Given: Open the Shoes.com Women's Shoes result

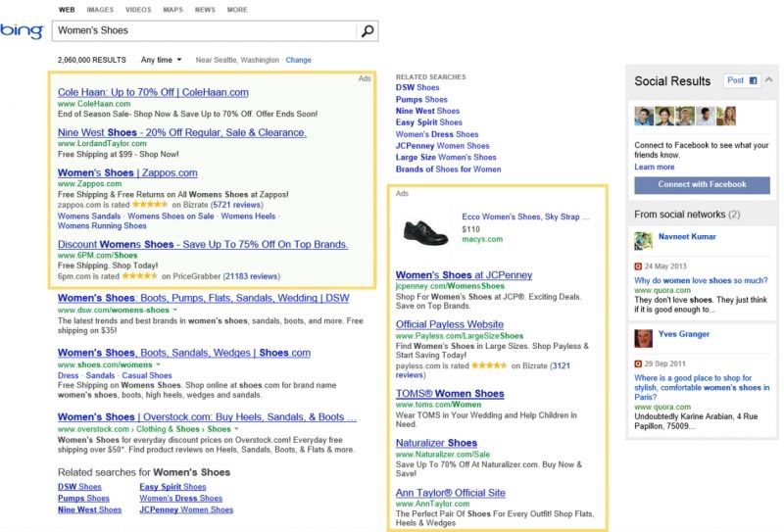Looking at the screenshot, I should [184, 353].
